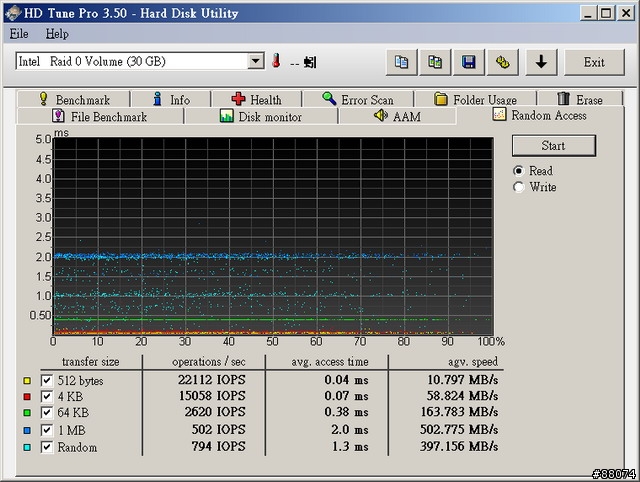The width and height of the screenshot is (640, 482).
Task: Click the red thermometer temperature icon
Action: pyautogui.click(x=276, y=61)
